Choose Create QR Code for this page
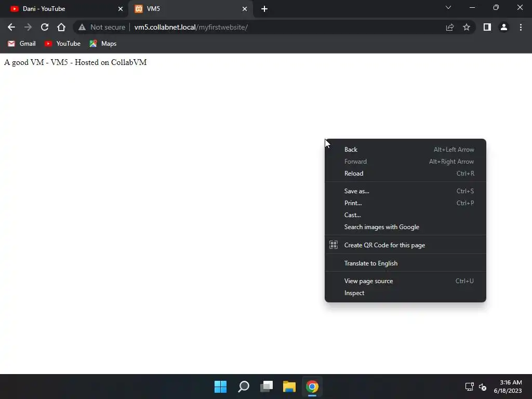The image size is (532, 399). (x=405, y=245)
